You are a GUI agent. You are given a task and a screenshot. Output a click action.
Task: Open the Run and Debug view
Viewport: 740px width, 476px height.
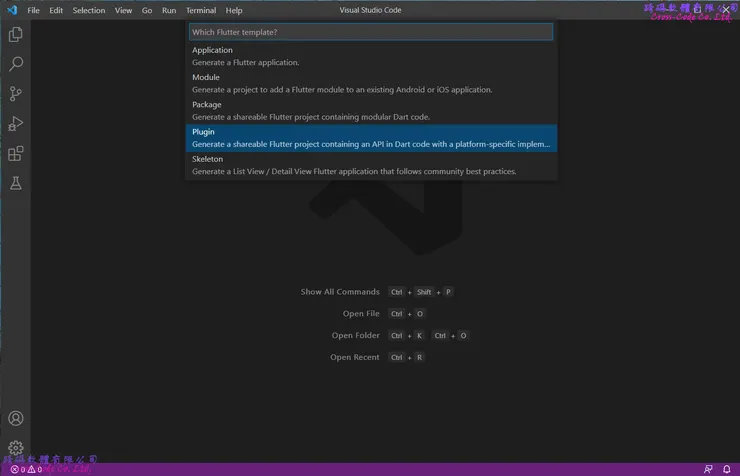point(16,124)
